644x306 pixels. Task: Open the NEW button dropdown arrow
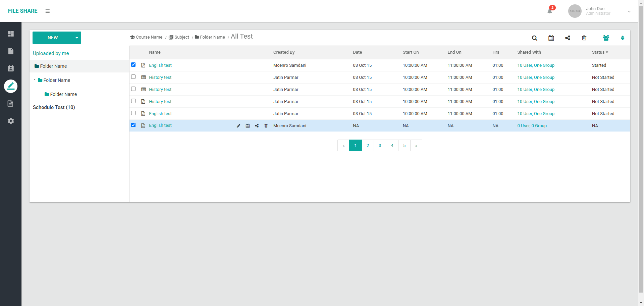pyautogui.click(x=77, y=38)
